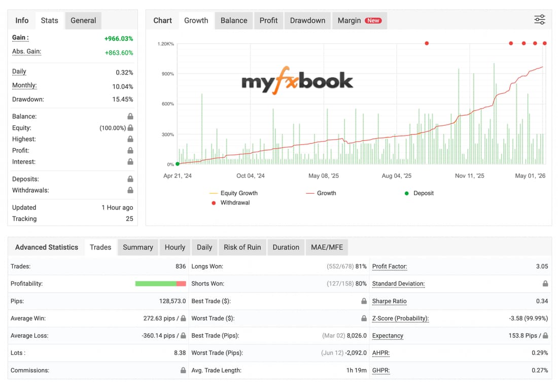This screenshot has height=392, width=558.
Task: Click the 1h 19m average trade length
Action: tap(356, 370)
